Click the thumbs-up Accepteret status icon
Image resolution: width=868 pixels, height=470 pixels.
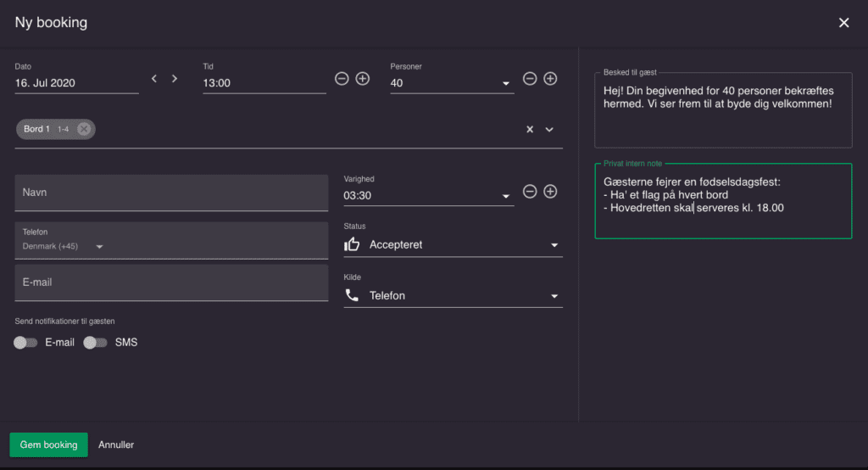pos(352,244)
